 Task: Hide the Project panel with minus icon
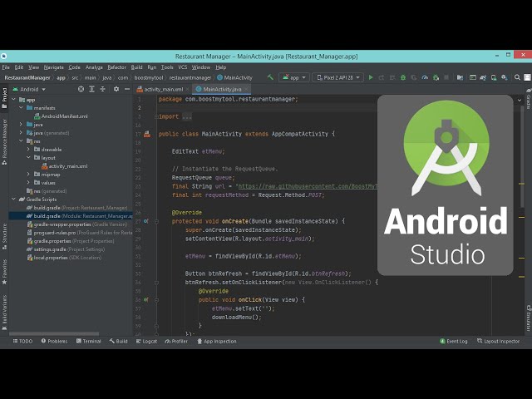(x=127, y=89)
